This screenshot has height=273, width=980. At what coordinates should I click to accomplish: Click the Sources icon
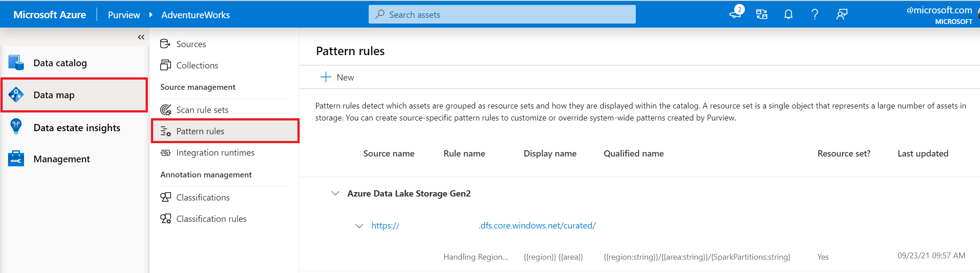pyautogui.click(x=165, y=44)
